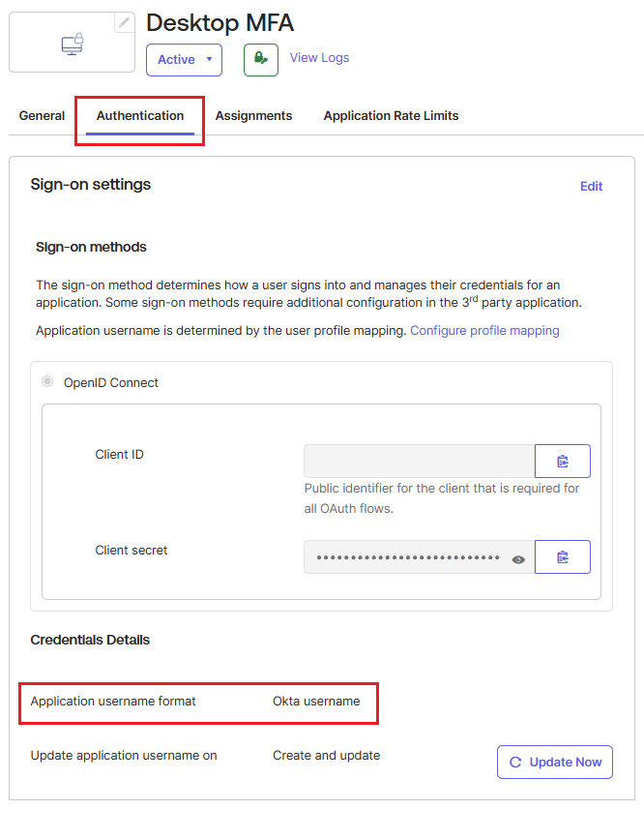Click the green admin lock icon near Active
This screenshot has width=644, height=839.
coord(259,58)
